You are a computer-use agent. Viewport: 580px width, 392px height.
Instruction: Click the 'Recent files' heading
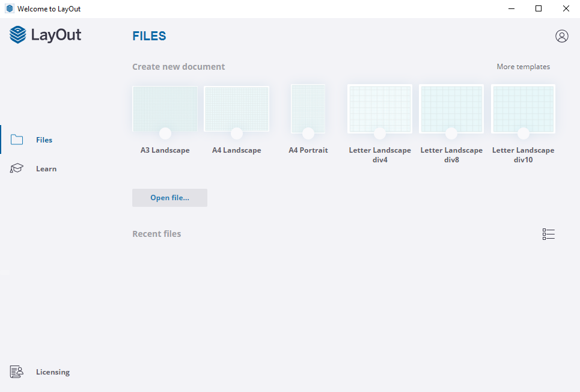(x=156, y=234)
